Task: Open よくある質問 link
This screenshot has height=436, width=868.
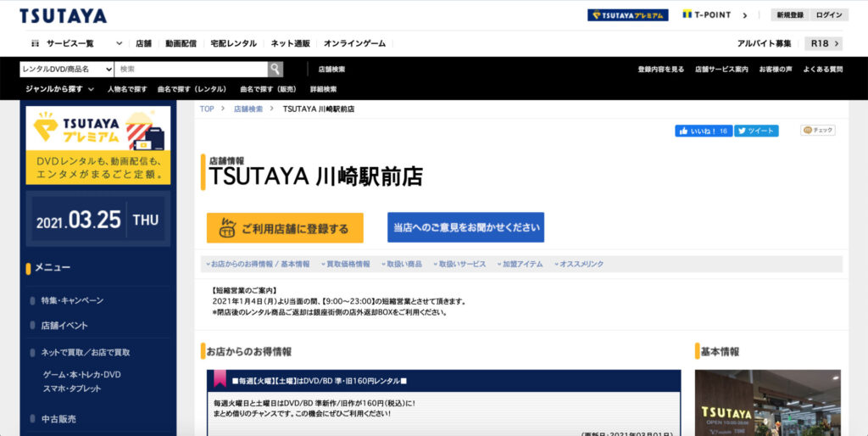Action: (823, 70)
